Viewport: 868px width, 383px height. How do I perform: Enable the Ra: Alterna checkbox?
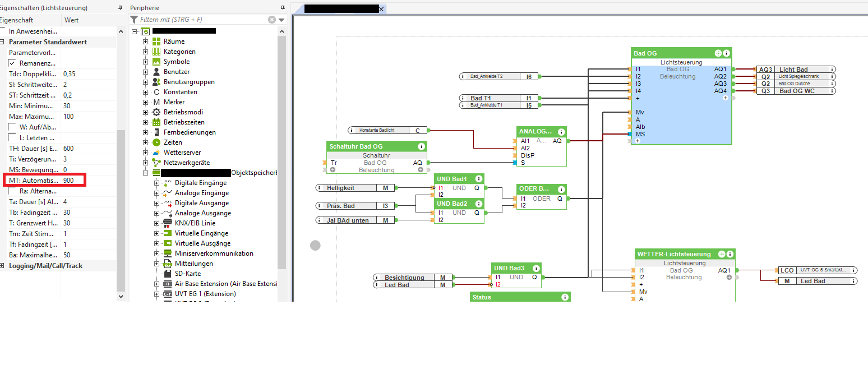pyautogui.click(x=12, y=191)
